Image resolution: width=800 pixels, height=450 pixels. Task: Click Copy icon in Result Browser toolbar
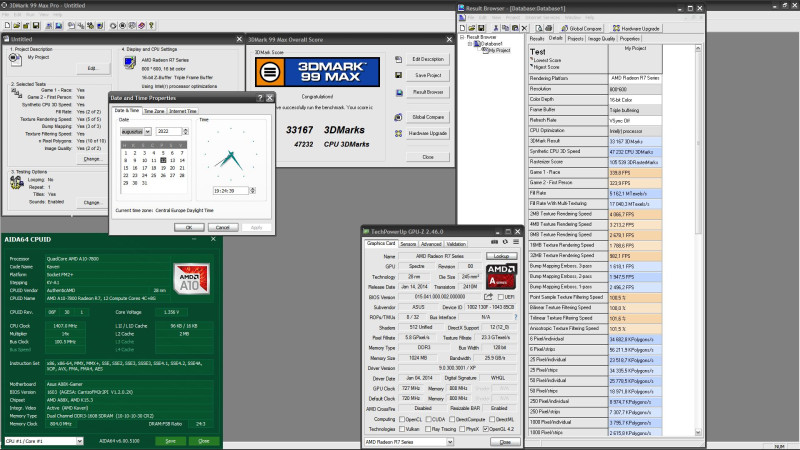(505, 28)
